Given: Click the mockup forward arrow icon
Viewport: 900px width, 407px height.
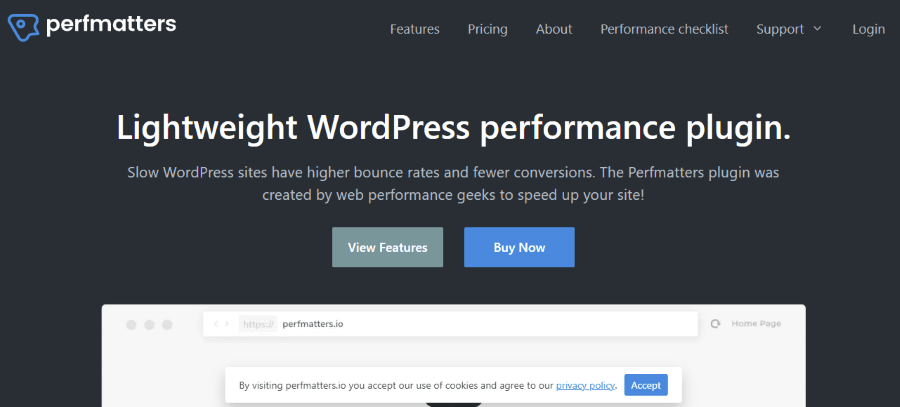Looking at the screenshot, I should pyautogui.click(x=227, y=324).
